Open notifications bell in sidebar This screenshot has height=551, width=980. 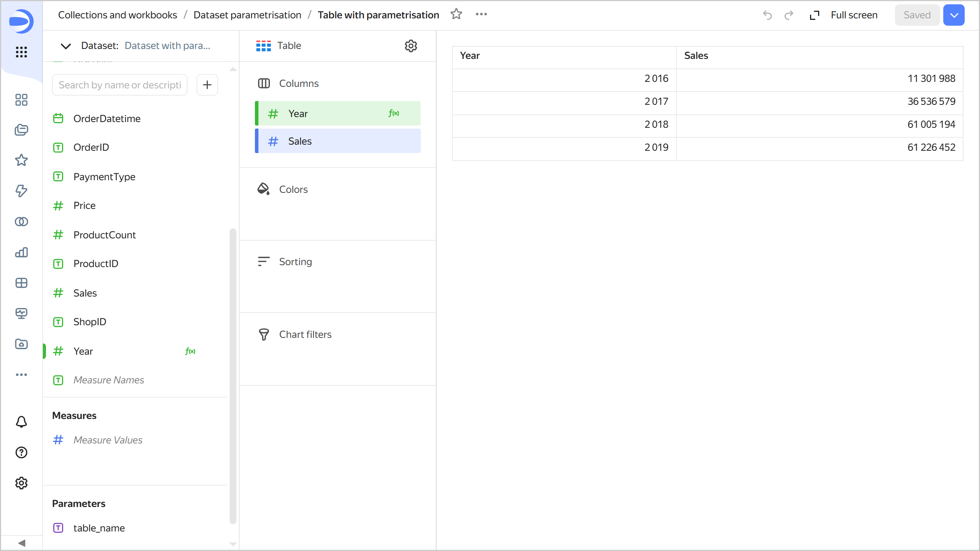(21, 422)
